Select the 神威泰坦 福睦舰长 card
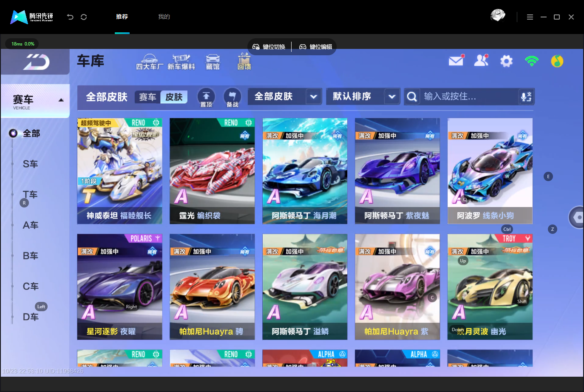Screen dimensions: 584x392 click(119, 171)
